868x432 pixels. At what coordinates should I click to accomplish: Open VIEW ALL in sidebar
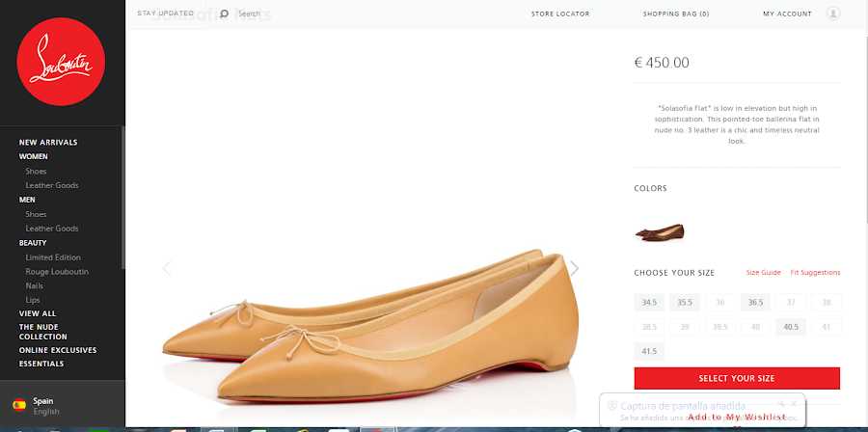tap(38, 313)
